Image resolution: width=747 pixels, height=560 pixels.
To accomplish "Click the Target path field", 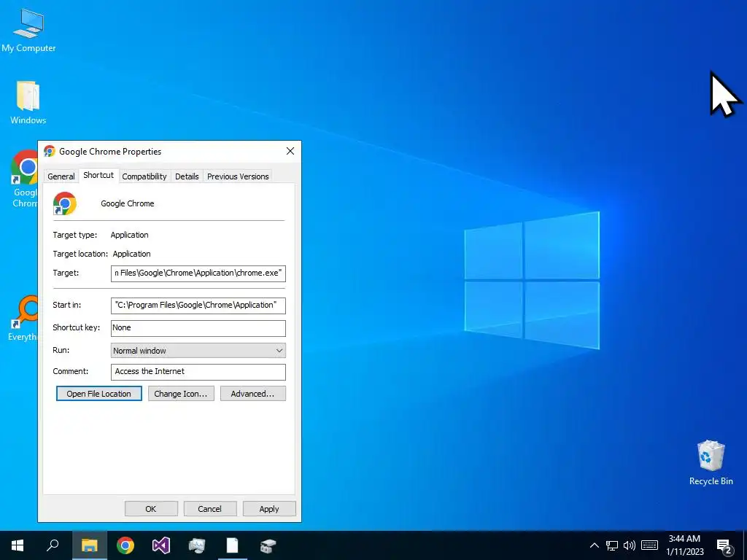I will pyautogui.click(x=198, y=273).
